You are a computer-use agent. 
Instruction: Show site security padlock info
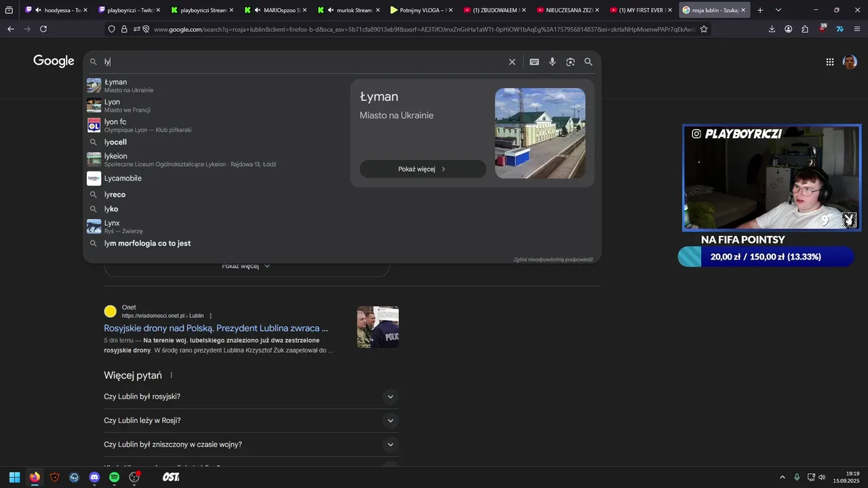124,29
